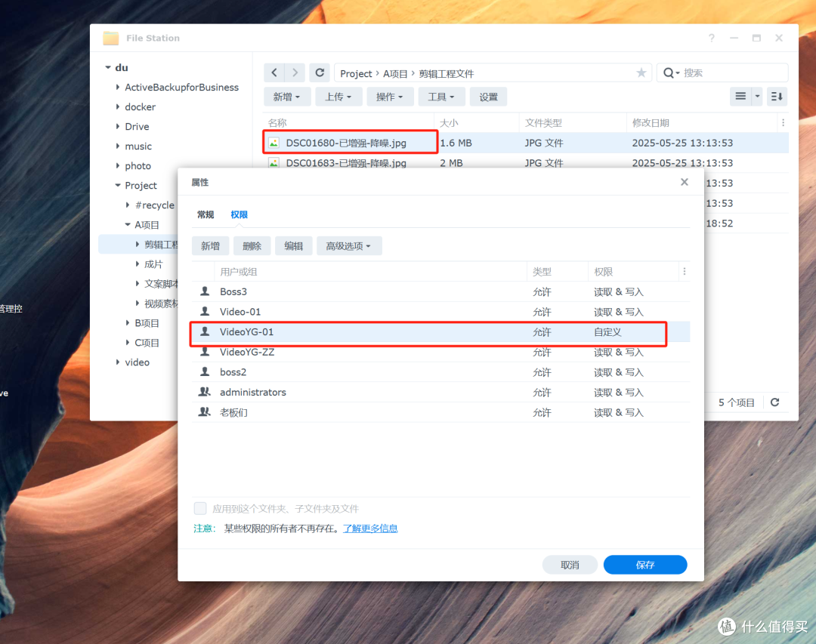Sort files by the 修改日期 column header
This screenshot has height=644, width=816.
701,123
